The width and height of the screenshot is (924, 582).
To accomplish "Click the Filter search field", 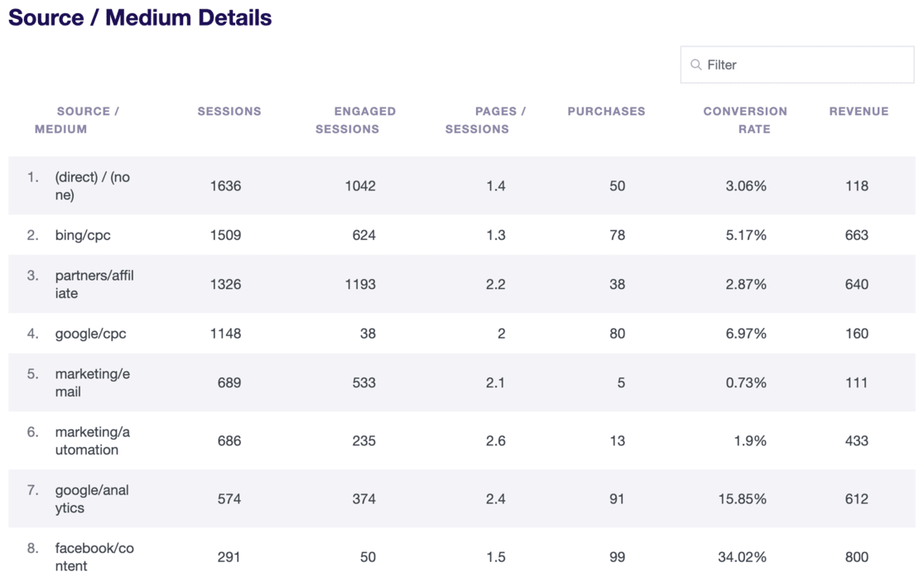I will (x=797, y=65).
